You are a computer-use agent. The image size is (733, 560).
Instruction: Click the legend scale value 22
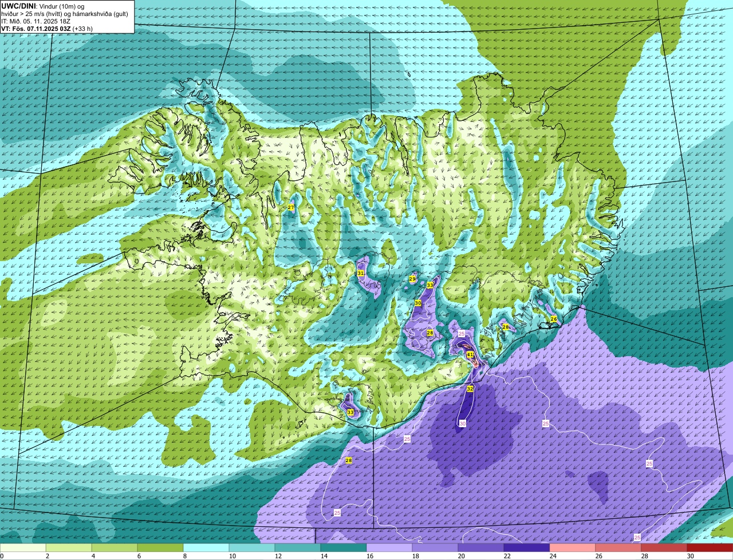pyautogui.click(x=507, y=556)
